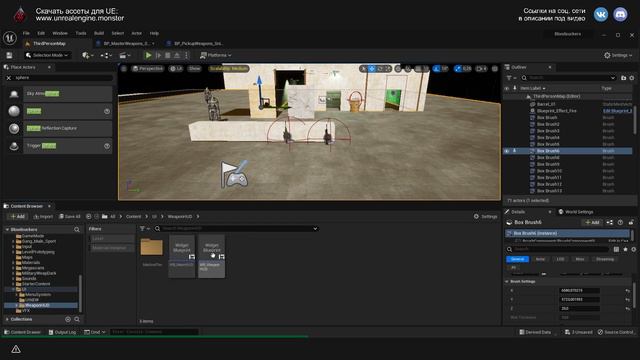This screenshot has width=640, height=360.
Task: Create a new folder in the Outliner
Action: click(624, 78)
